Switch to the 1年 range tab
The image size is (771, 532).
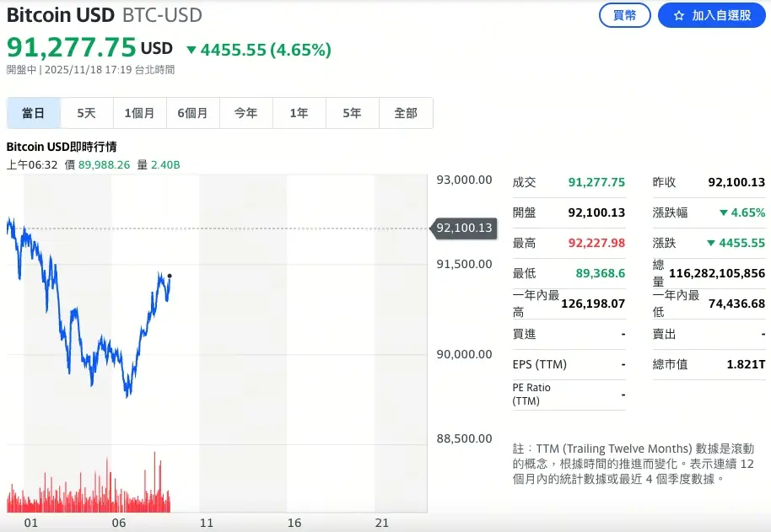click(x=299, y=113)
